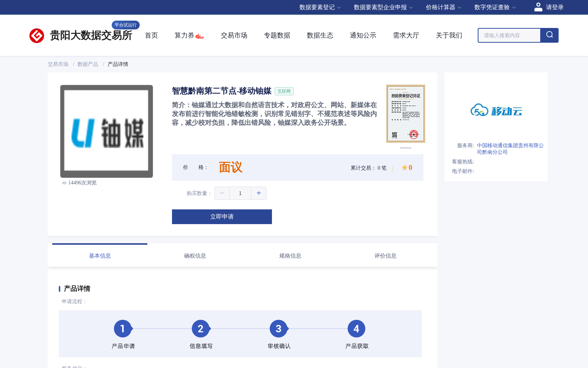Click step 1 产品申请 circle
Screen dimensions: 588x368
(123, 329)
